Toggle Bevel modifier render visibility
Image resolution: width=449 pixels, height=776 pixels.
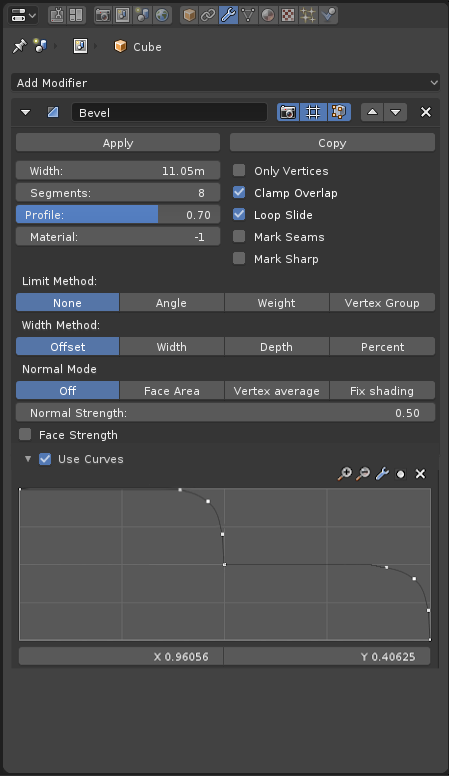pyautogui.click(x=288, y=112)
